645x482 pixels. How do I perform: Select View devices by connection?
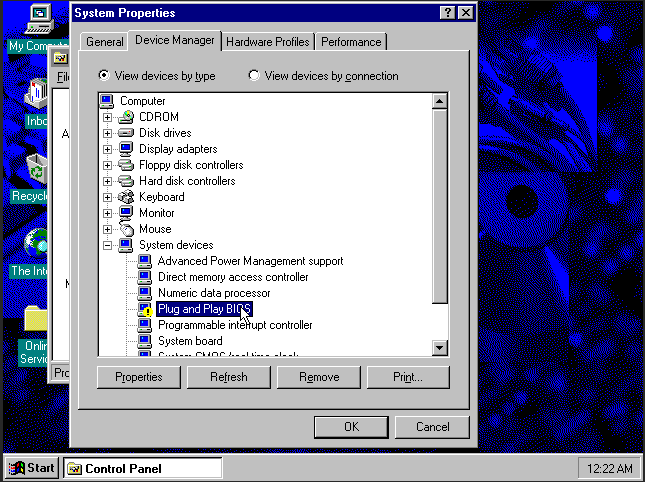tap(254, 76)
